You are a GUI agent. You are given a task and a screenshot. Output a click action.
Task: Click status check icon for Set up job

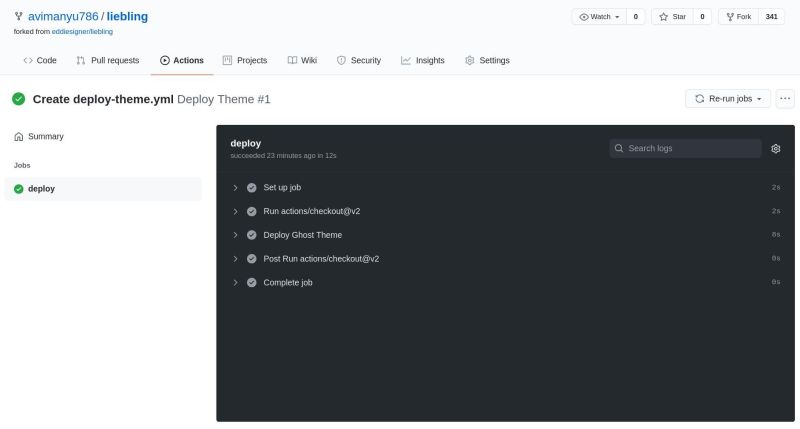point(252,188)
